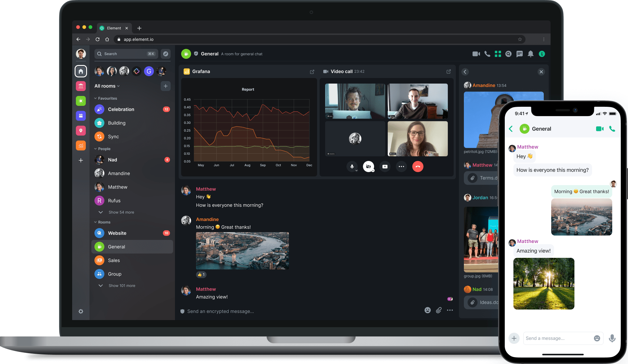Image resolution: width=628 pixels, height=364 pixels.
Task: Click the Search rooms field
Action: (126, 54)
